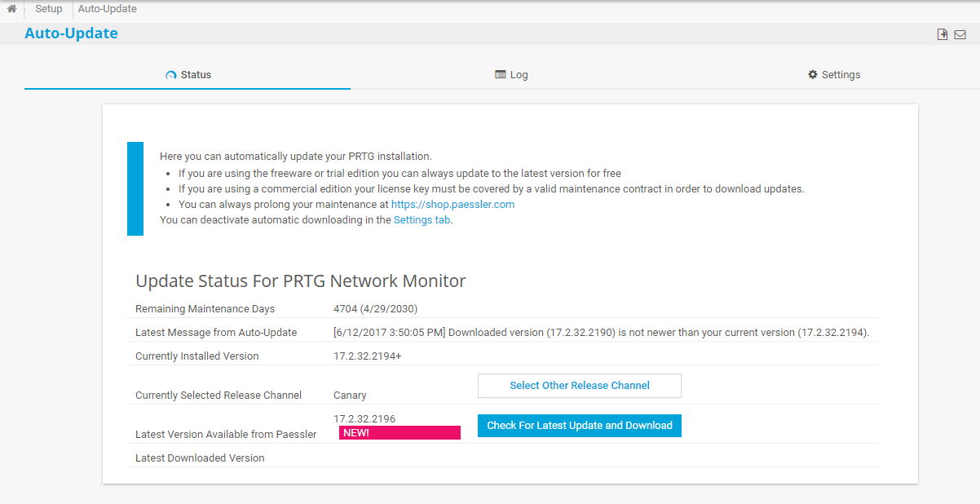This screenshot has width=980, height=504.
Task: Click the home icon in breadcrumb
Action: [11, 9]
